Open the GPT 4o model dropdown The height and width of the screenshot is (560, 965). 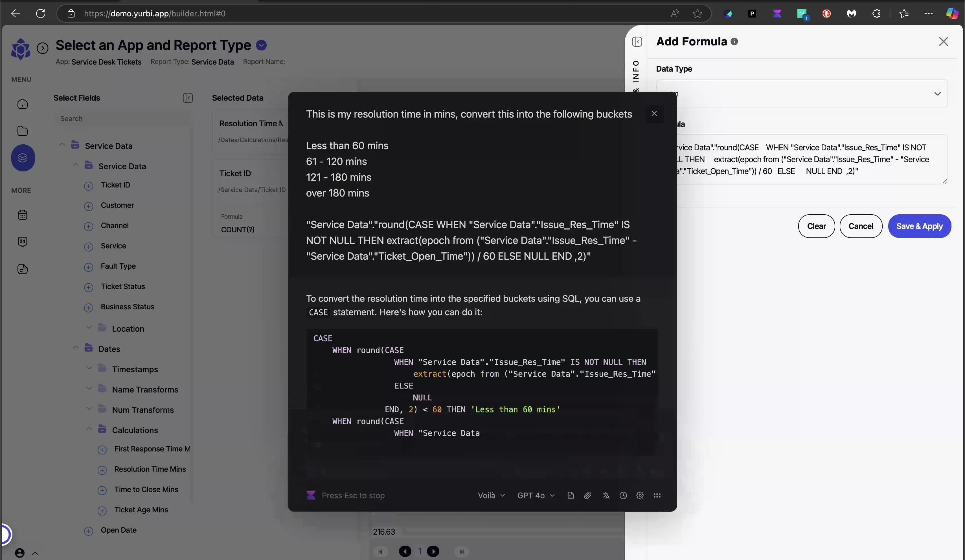coord(536,495)
